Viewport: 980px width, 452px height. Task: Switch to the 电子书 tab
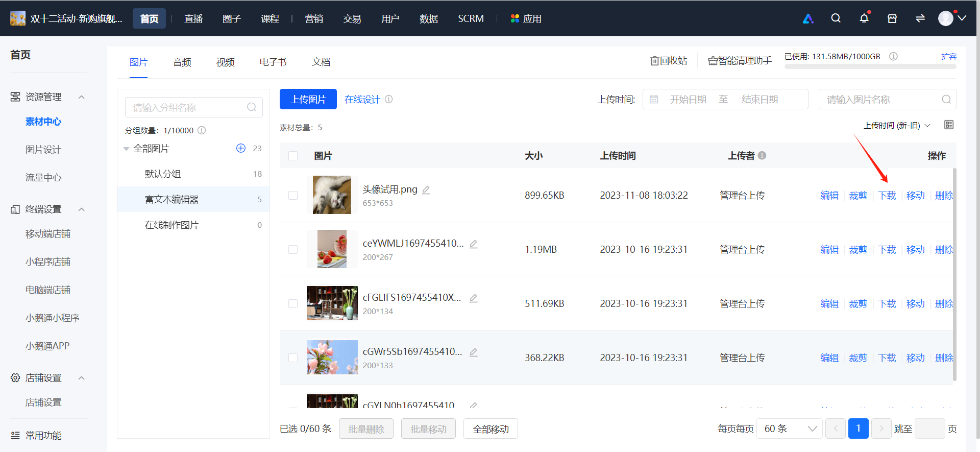coord(273,62)
